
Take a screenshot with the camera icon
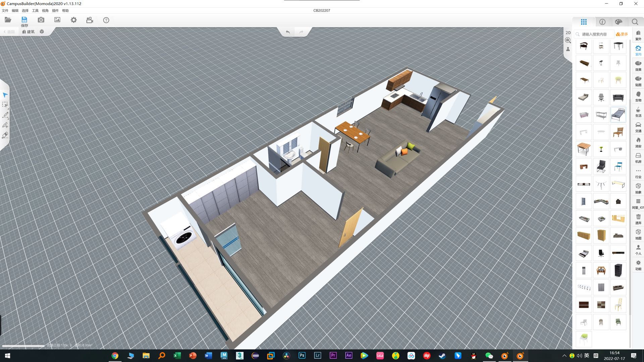[x=41, y=20]
